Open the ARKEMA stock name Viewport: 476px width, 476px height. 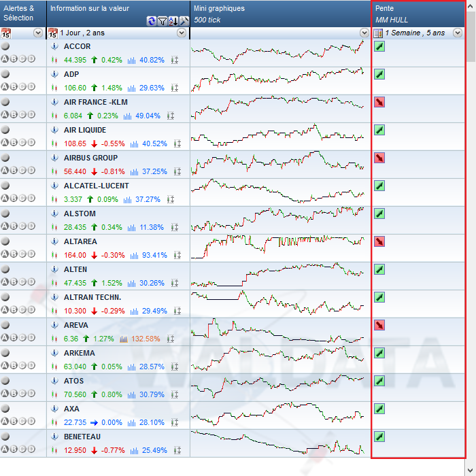[80, 353]
